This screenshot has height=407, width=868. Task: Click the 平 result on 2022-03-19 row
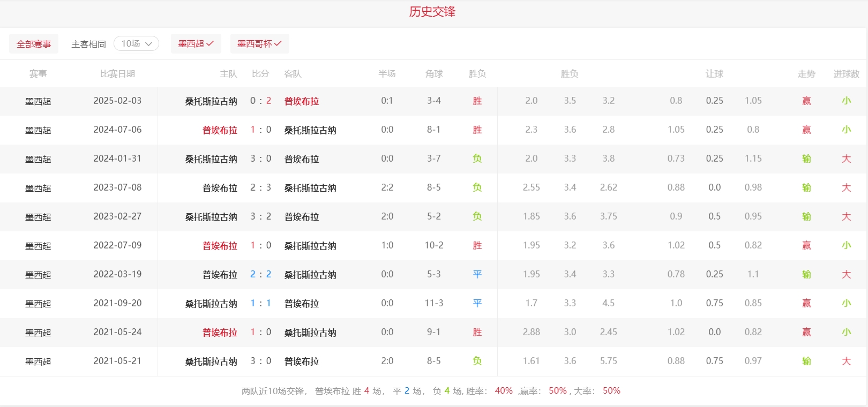point(477,275)
